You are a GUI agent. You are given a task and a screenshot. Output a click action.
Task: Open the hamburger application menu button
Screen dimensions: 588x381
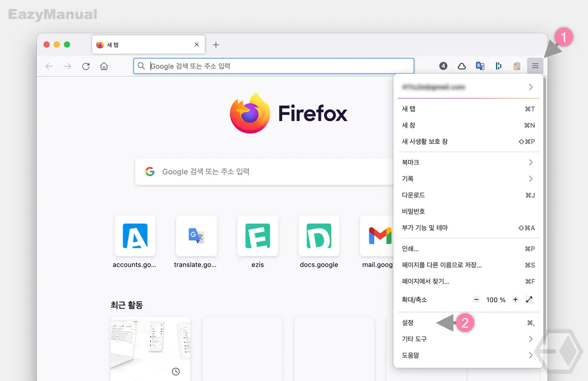tap(535, 66)
